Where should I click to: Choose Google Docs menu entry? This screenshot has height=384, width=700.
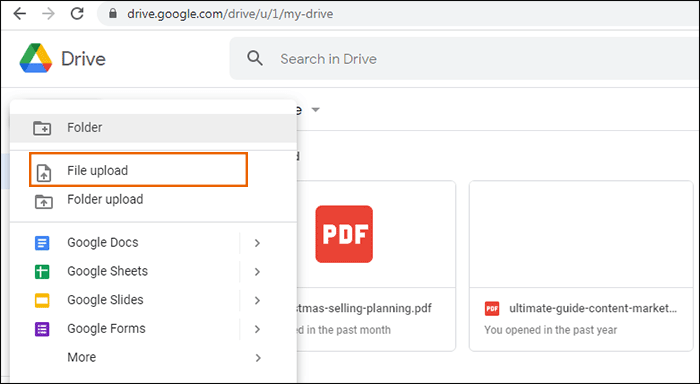pyautogui.click(x=153, y=243)
